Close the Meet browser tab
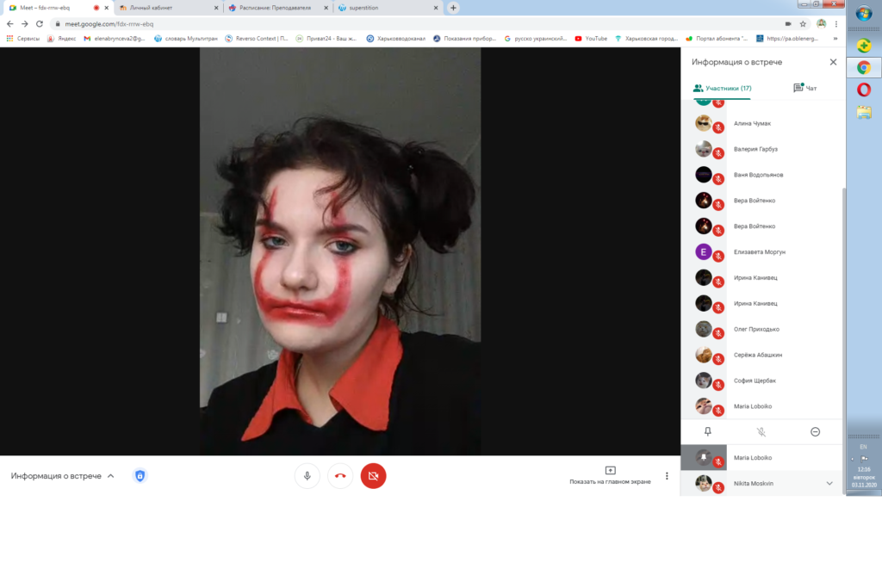882x588 pixels. 106,8
